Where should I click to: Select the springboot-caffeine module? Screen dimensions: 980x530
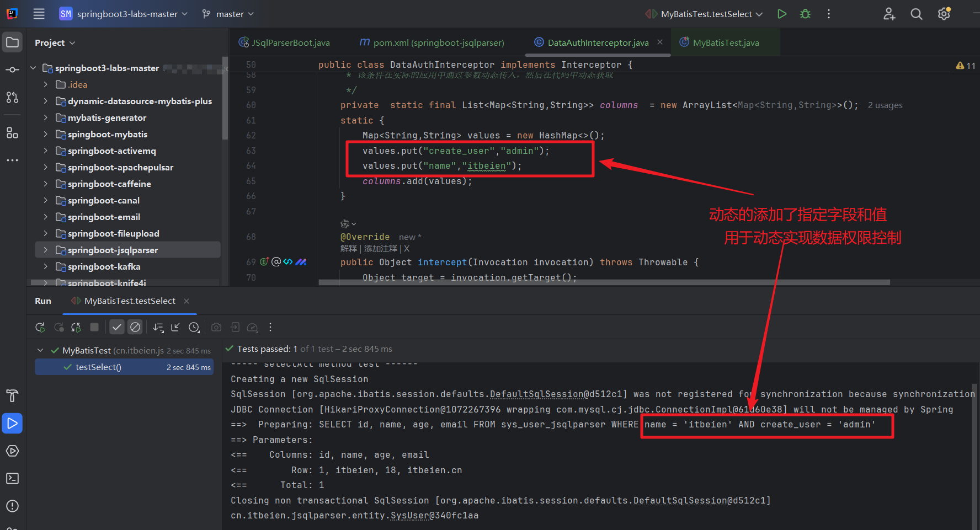click(109, 184)
